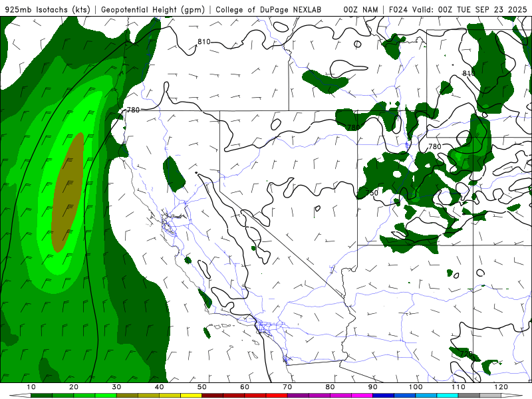532x399 pixels.
Task: Select the dark red legend swatch after 50
Action: coord(212,396)
